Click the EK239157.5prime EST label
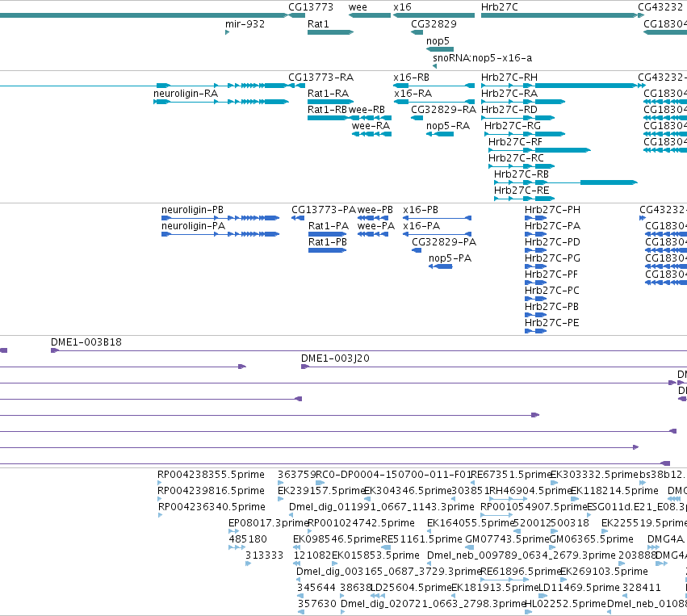Viewport: 687px width, 616px height. tap(320, 492)
